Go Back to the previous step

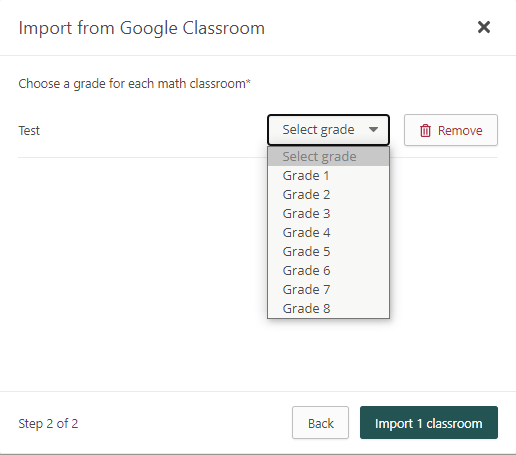click(320, 423)
